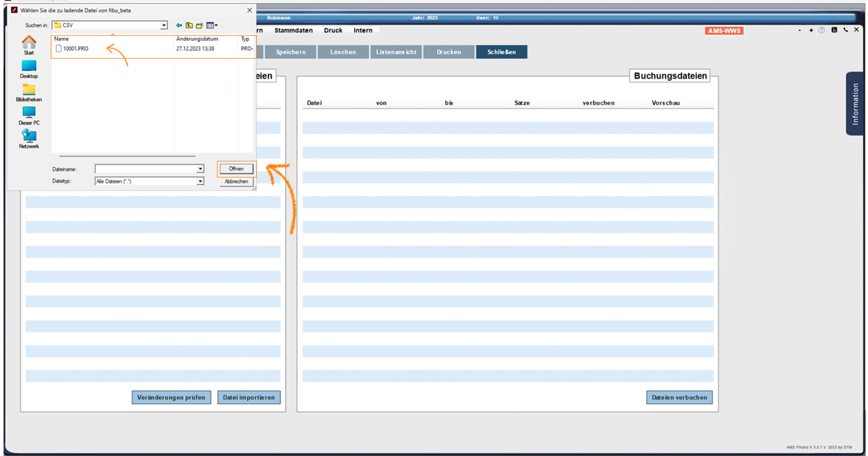This screenshot has width=868, height=456.
Task: Open Netzwerk location in sidebar
Action: pyautogui.click(x=29, y=139)
